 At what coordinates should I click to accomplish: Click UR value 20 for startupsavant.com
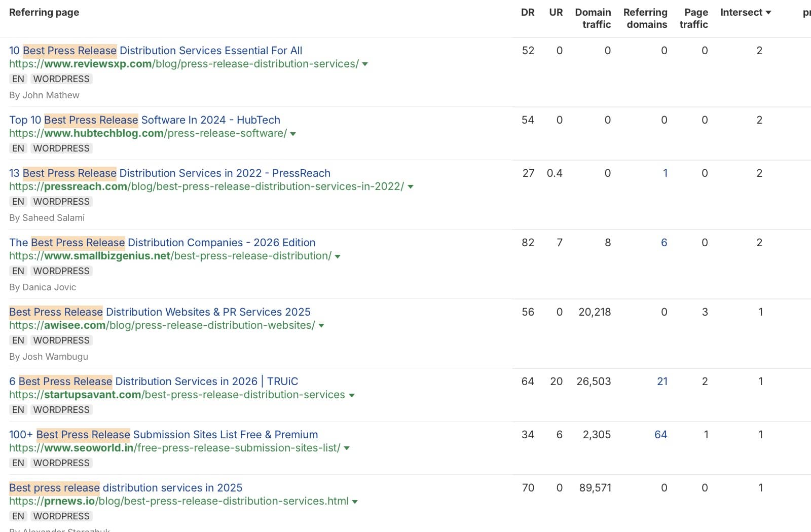pyautogui.click(x=556, y=382)
